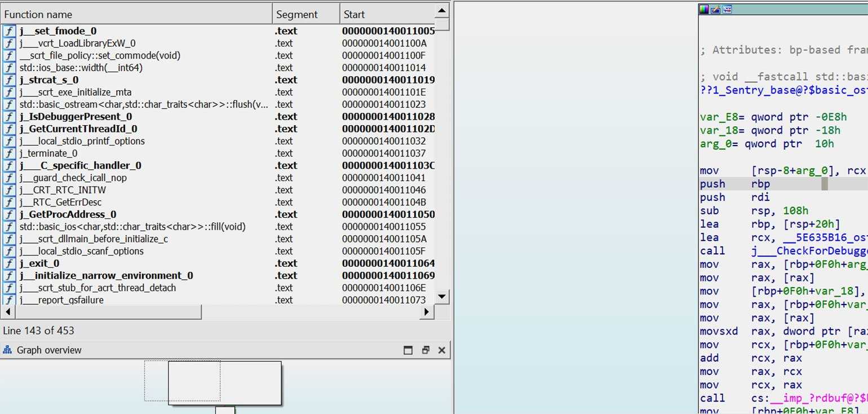Click function icon next to j_exit_0

click(x=9, y=263)
